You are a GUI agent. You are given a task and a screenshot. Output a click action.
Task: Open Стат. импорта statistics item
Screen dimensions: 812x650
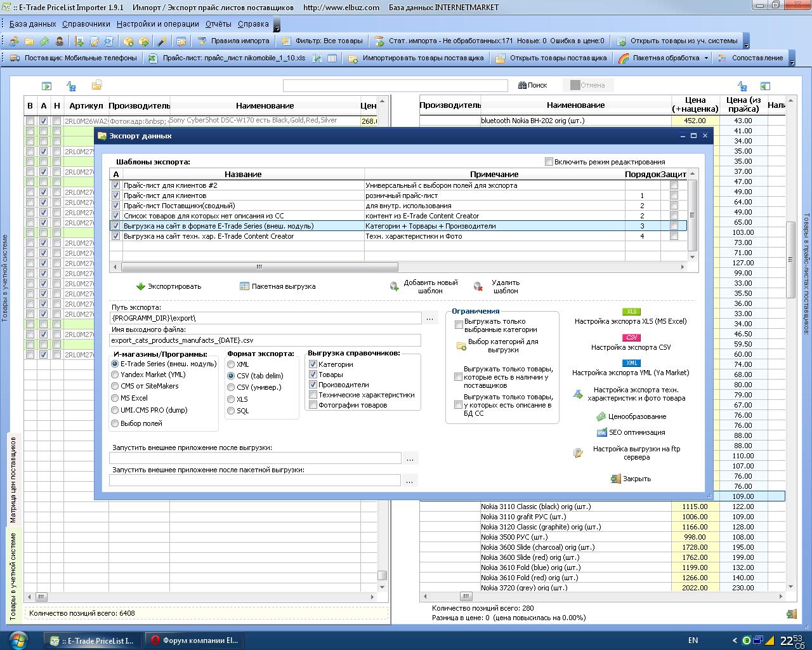click(x=490, y=41)
